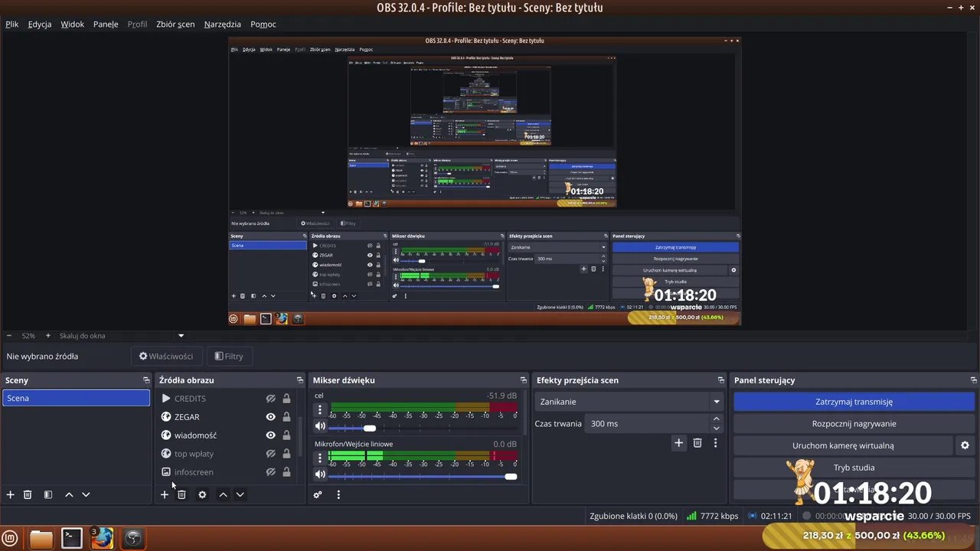
Task: Open virtual camera settings gear
Action: click(x=965, y=445)
